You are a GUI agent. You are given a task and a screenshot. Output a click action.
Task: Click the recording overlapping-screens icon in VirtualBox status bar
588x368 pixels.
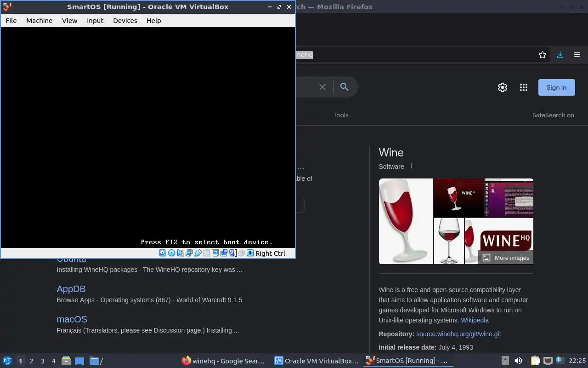(224, 253)
